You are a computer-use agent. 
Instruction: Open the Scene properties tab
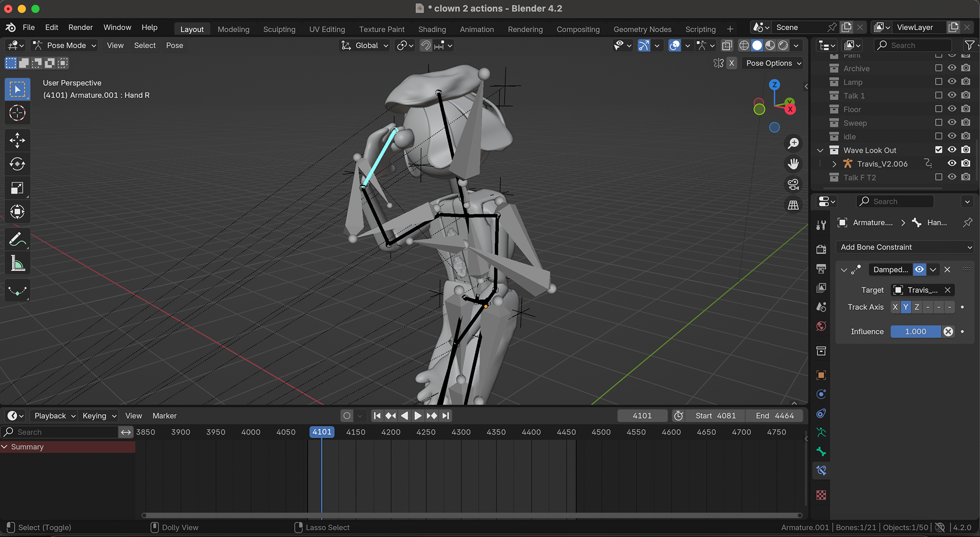coord(821,307)
